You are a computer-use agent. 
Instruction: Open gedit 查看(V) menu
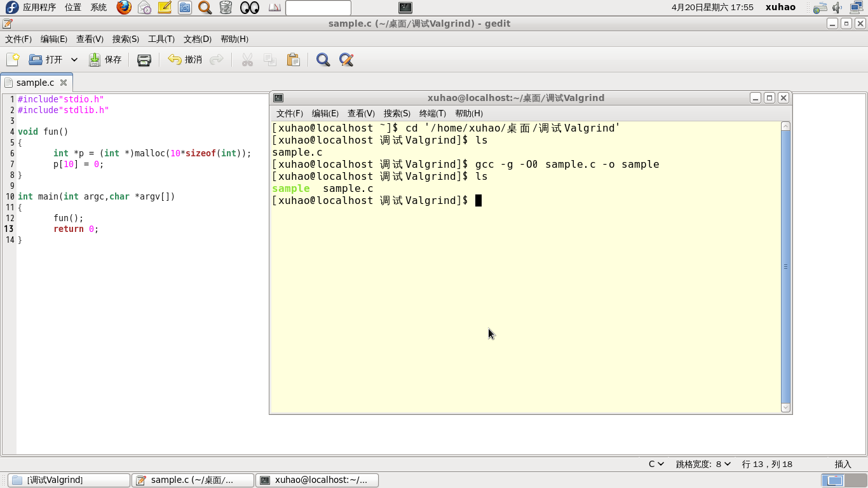90,39
